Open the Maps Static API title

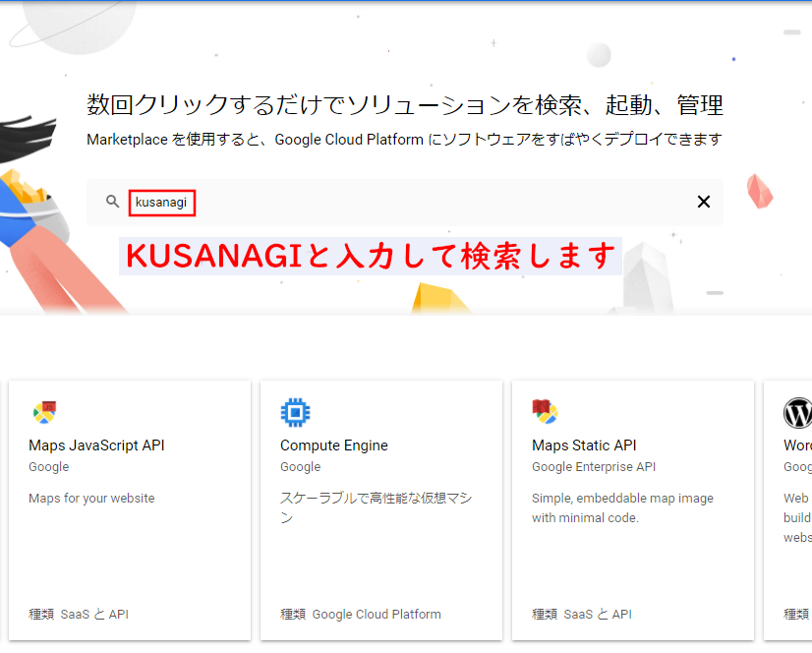584,445
